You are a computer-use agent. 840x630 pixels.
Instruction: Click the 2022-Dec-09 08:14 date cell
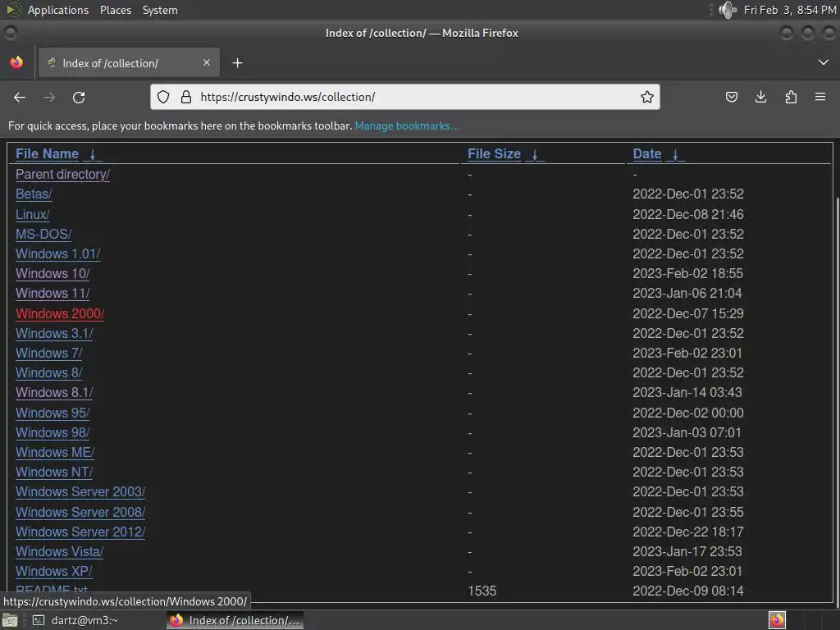pyautogui.click(x=688, y=591)
